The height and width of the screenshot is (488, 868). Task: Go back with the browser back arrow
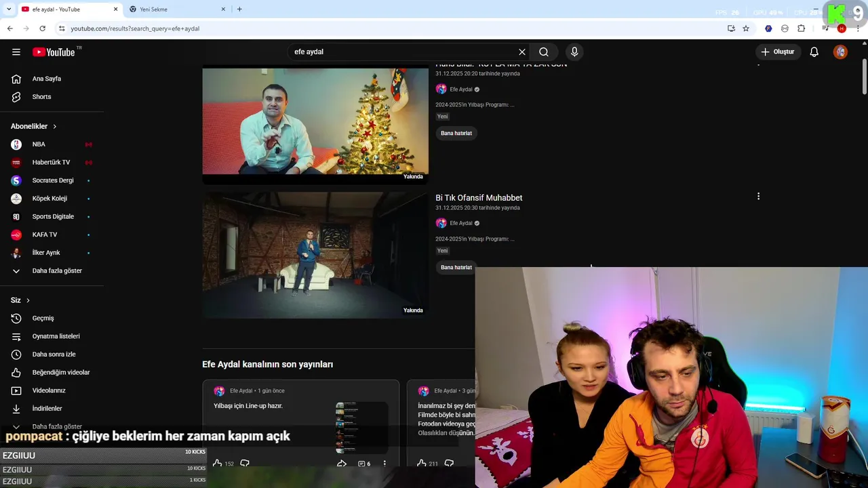pos(9,28)
